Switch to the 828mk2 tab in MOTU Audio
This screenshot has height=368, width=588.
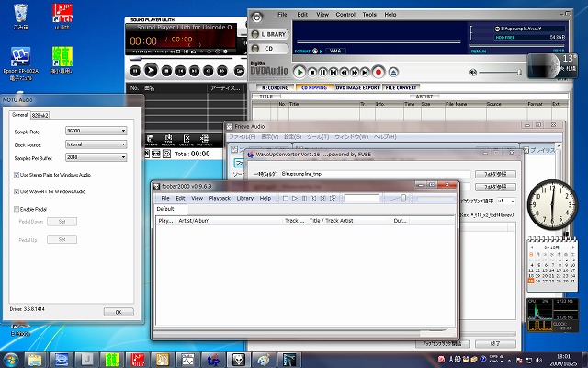point(40,115)
